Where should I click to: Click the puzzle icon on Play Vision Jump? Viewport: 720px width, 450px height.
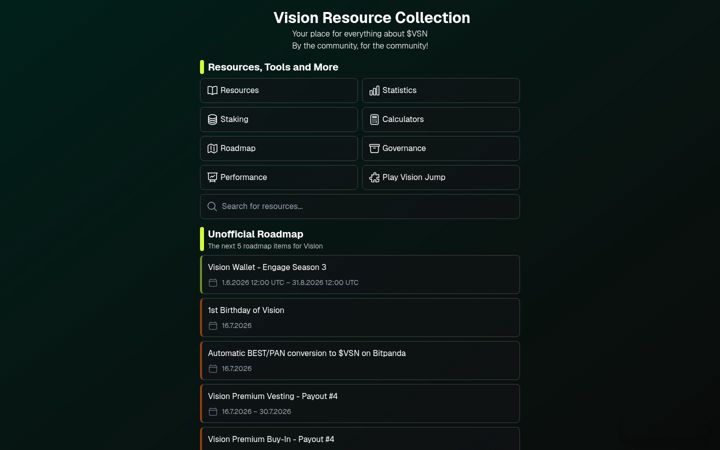point(374,177)
